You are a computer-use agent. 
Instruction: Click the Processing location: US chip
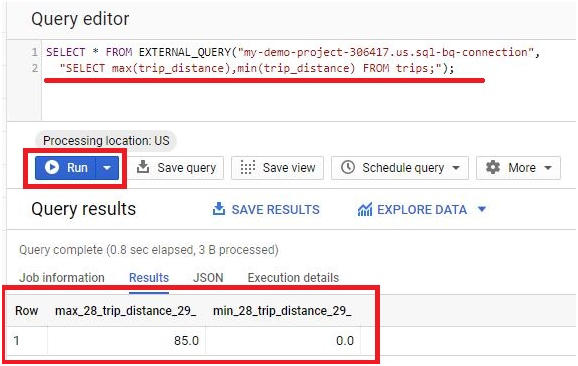106,141
